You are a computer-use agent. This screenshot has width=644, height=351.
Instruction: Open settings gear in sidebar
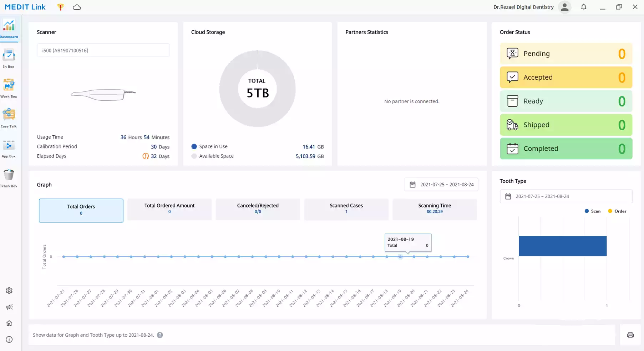pos(9,291)
